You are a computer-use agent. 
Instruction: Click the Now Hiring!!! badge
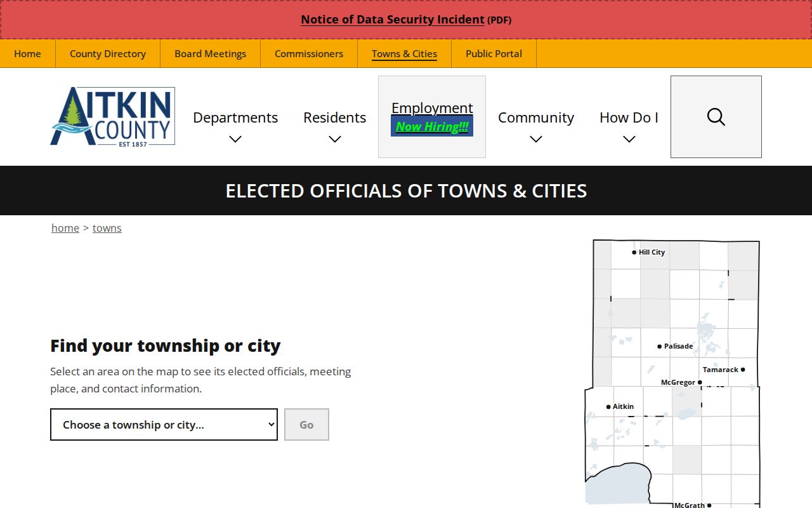point(432,126)
